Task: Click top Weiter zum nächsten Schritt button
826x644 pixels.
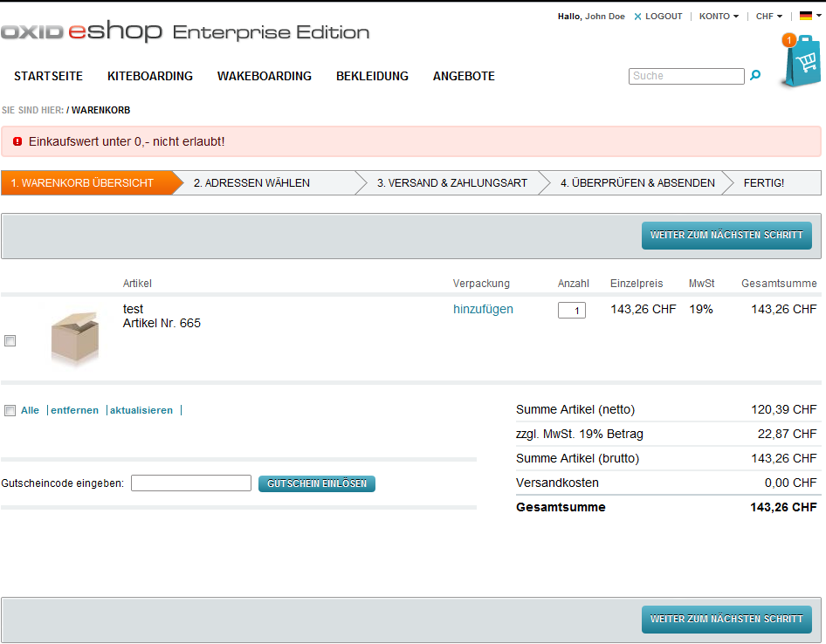Action: pyautogui.click(x=726, y=236)
